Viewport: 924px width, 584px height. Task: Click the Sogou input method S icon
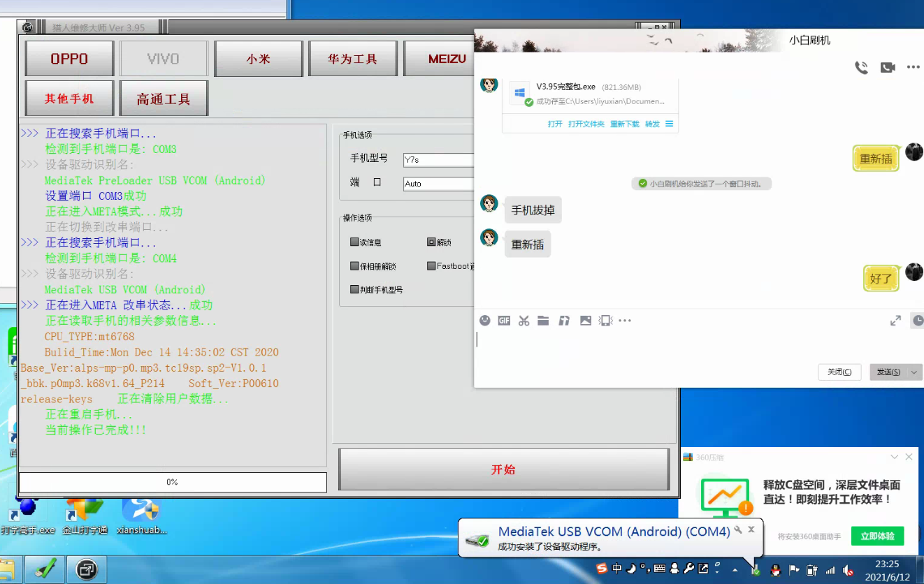[x=602, y=569]
